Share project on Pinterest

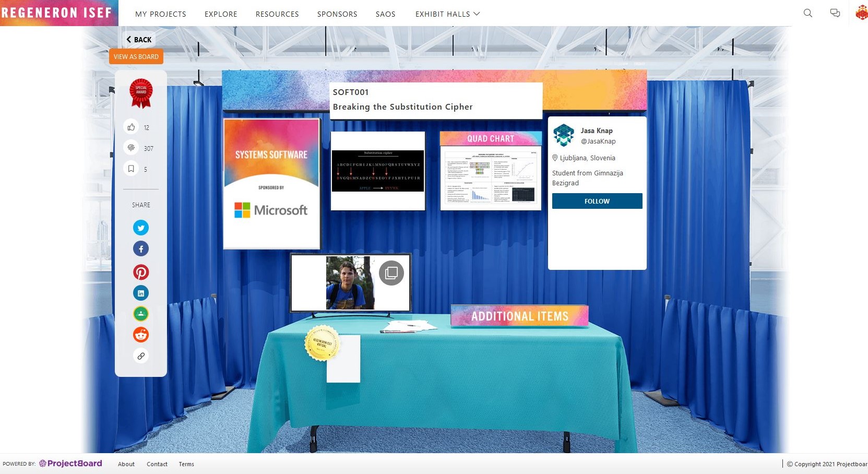141,272
